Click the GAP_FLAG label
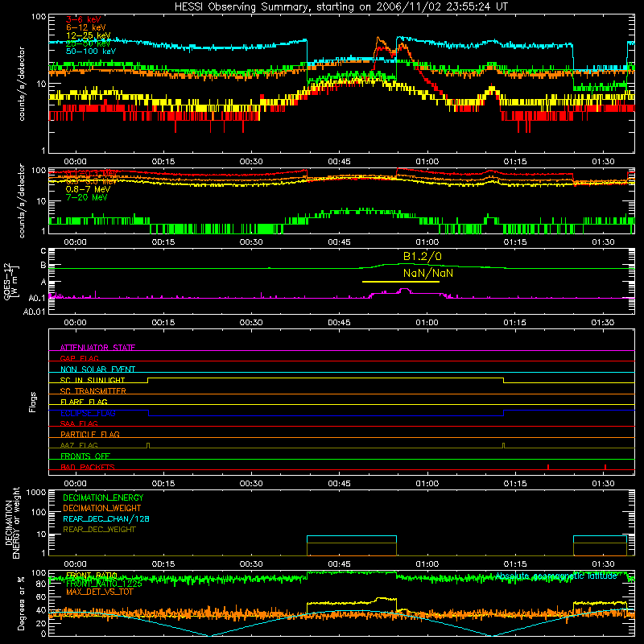The height and width of the screenshot is (644, 644). 79,358
